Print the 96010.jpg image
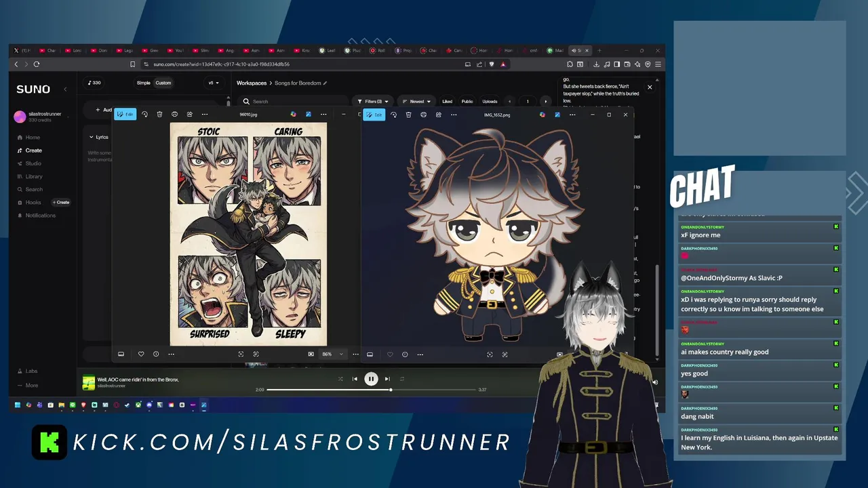The image size is (868, 488). pyautogui.click(x=174, y=115)
